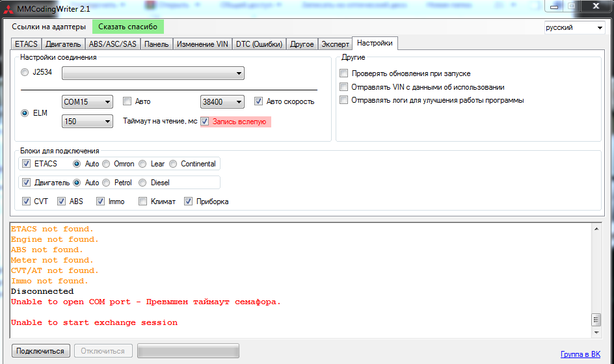Select the Omron radio button

pos(106,164)
